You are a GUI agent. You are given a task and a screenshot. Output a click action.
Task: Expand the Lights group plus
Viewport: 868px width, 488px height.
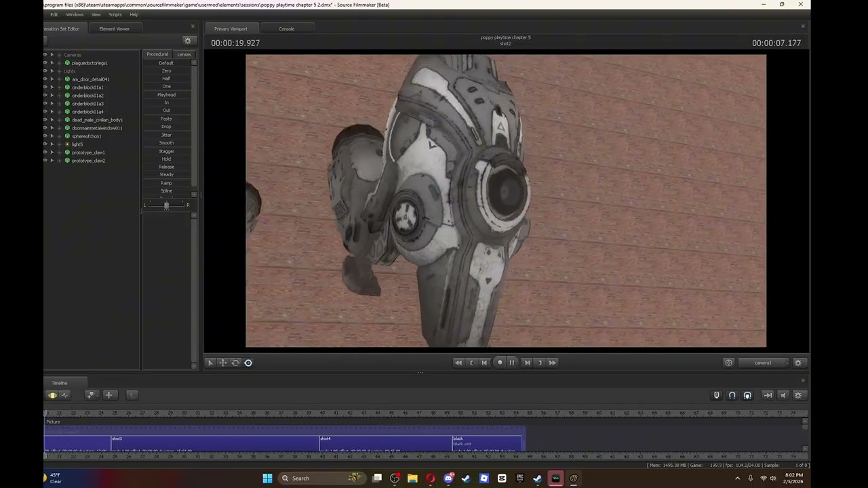click(x=59, y=71)
